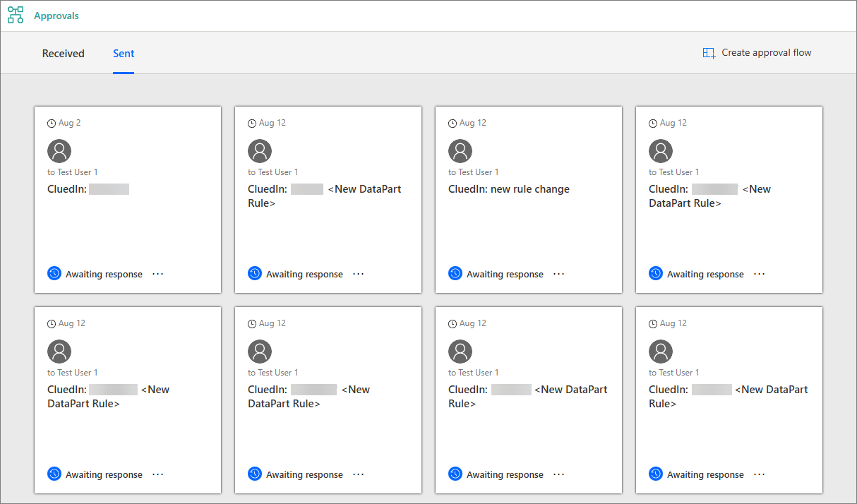The image size is (857, 504).
Task: Click Awaiting response text on 'new rule change' card
Action: tap(505, 274)
